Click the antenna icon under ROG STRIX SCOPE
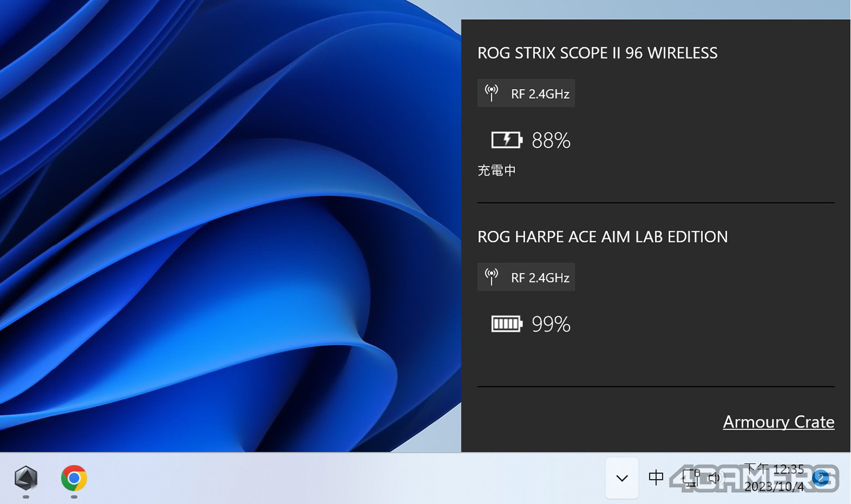 click(x=491, y=93)
